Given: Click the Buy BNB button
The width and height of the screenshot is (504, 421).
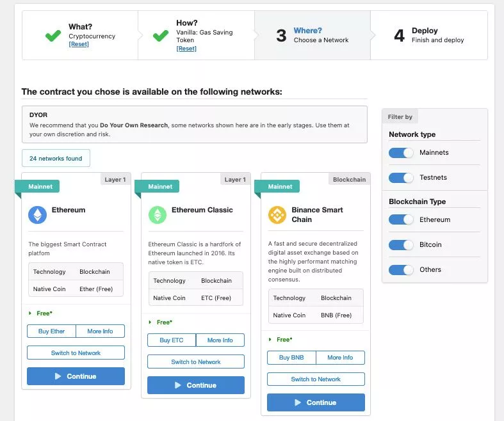Looking at the screenshot, I should click(291, 358).
